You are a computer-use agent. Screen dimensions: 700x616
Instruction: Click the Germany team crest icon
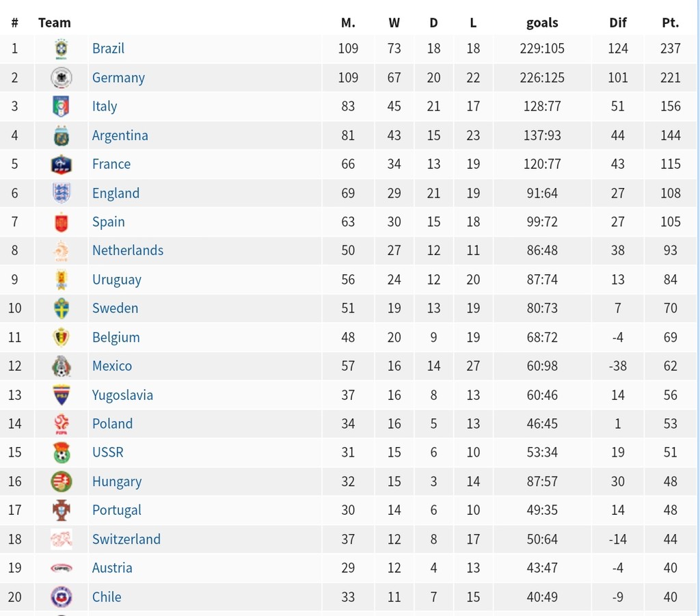pos(61,78)
